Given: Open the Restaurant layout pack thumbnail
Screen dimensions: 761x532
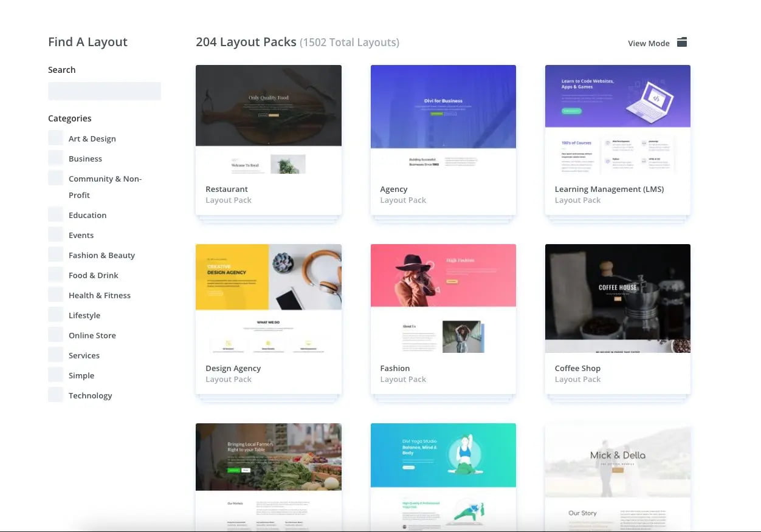Looking at the screenshot, I should pos(269,120).
